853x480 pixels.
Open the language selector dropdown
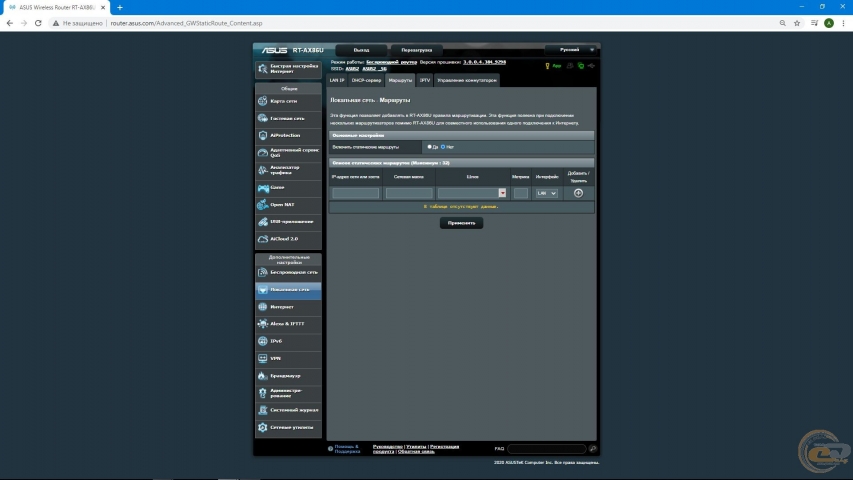(572, 50)
